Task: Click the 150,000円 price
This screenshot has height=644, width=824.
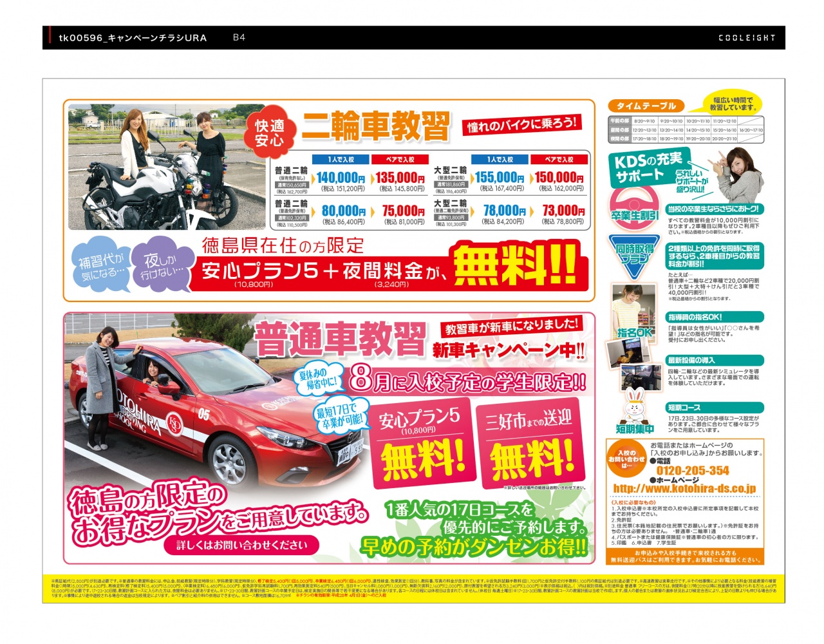Action: coord(559,177)
